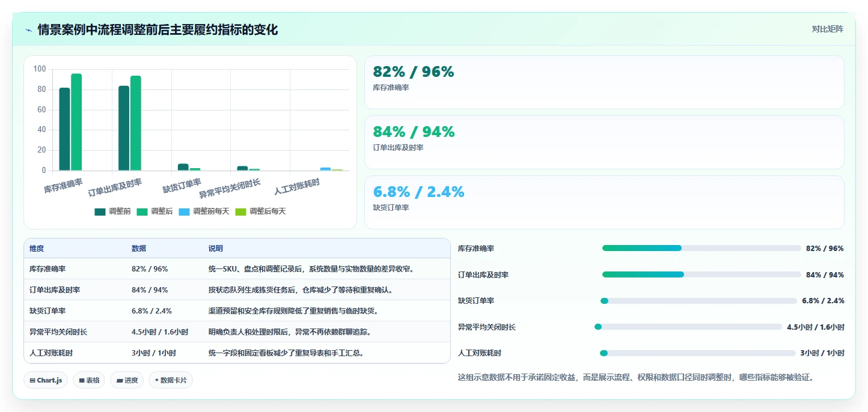Select the 6.8% / 2.4% data card
Viewport: 868px width, 412px height.
pyautogui.click(x=604, y=202)
